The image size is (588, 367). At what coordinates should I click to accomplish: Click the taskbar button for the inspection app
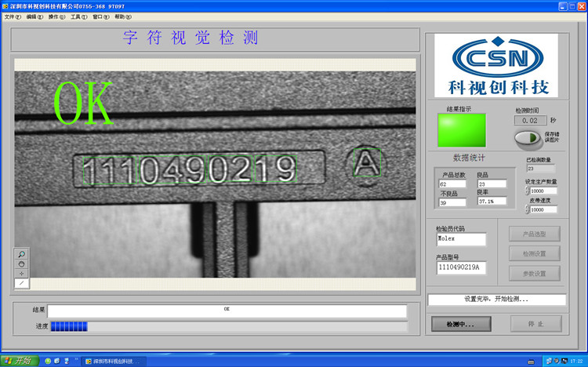[110, 361]
